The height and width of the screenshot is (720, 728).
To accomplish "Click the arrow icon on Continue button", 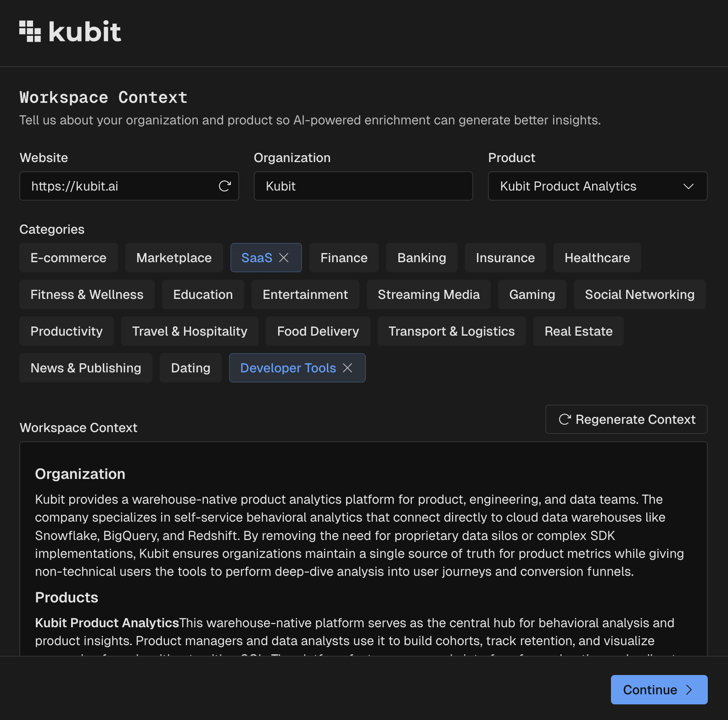I will tap(689, 690).
